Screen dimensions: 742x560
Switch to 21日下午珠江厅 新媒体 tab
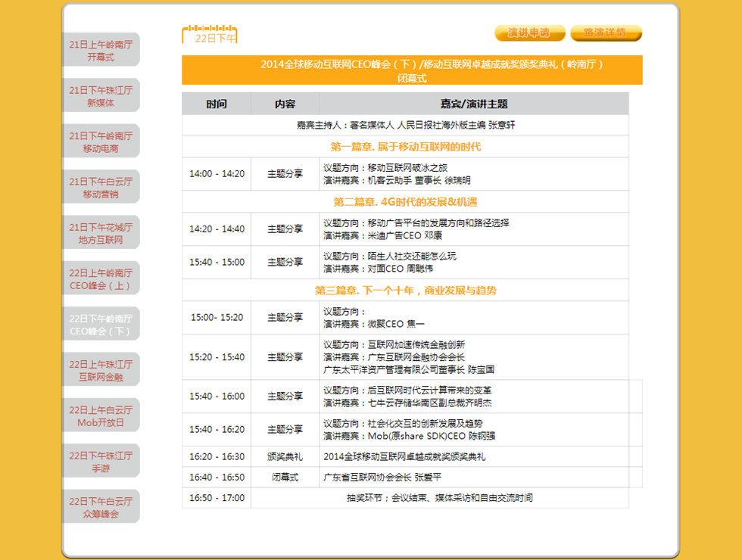pyautogui.click(x=101, y=96)
